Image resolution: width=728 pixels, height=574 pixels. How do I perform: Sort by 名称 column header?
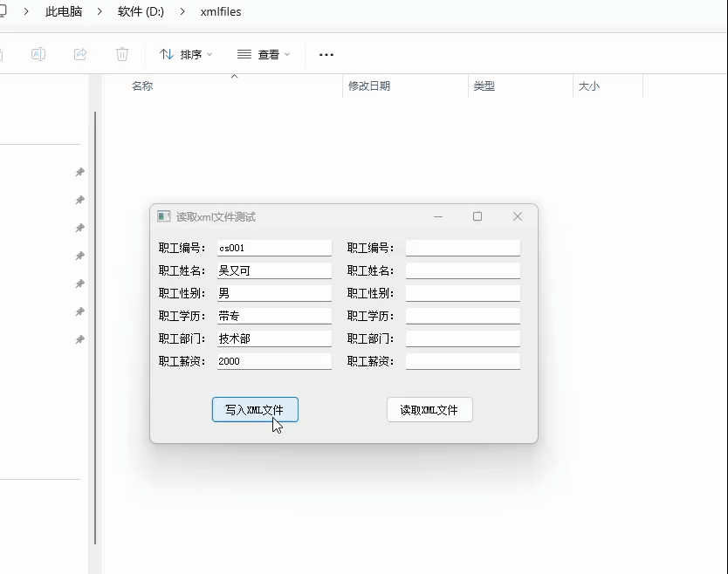(142, 85)
